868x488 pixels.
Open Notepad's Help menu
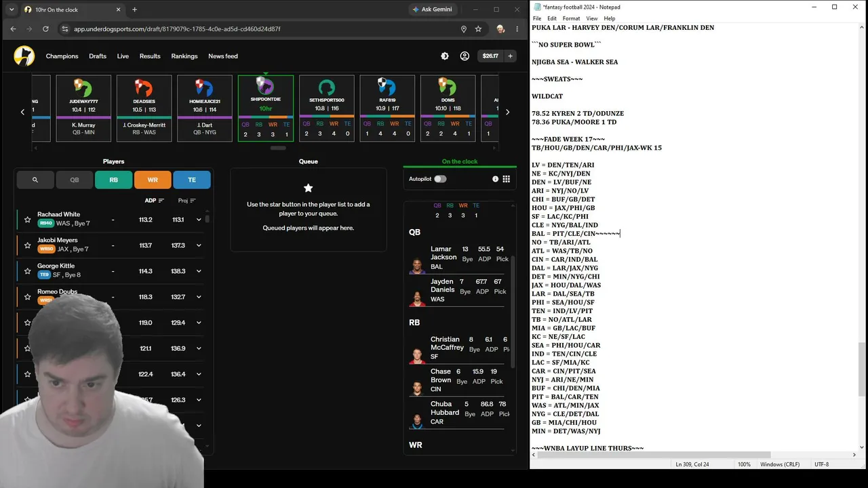[x=609, y=18]
